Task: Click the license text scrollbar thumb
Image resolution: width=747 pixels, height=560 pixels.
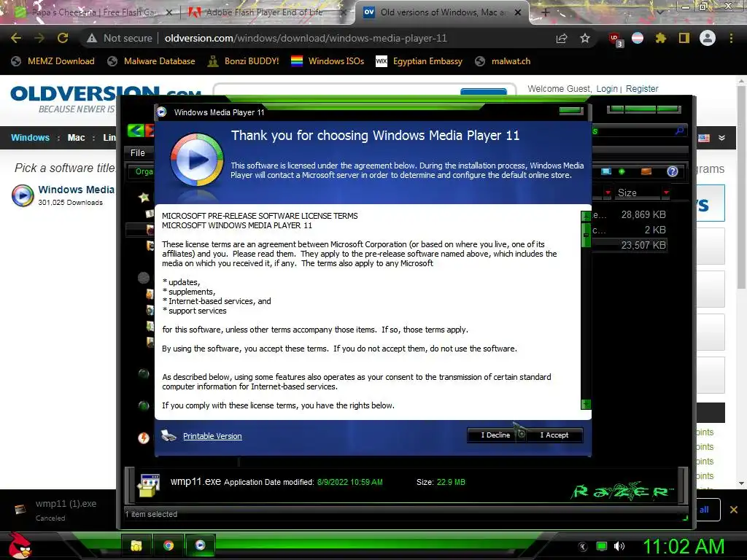Action: coord(586,234)
